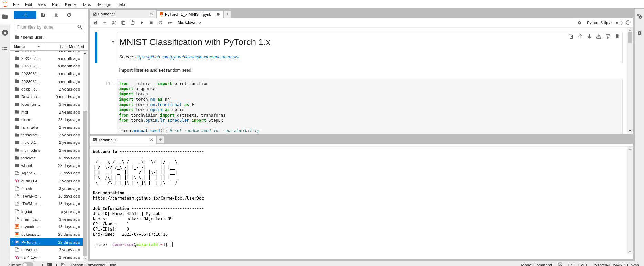Sort files by Last Modified column
Viewport: 644px width, 266px height.
click(x=67, y=47)
